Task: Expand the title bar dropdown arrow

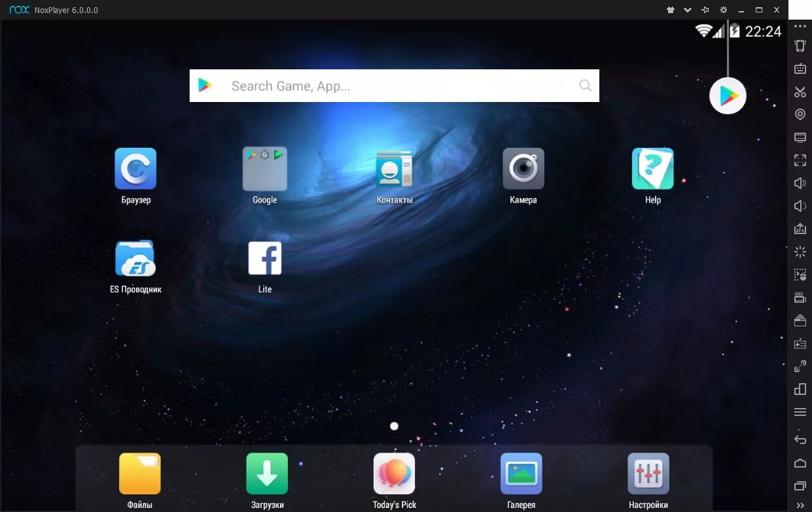Action: coord(688,10)
